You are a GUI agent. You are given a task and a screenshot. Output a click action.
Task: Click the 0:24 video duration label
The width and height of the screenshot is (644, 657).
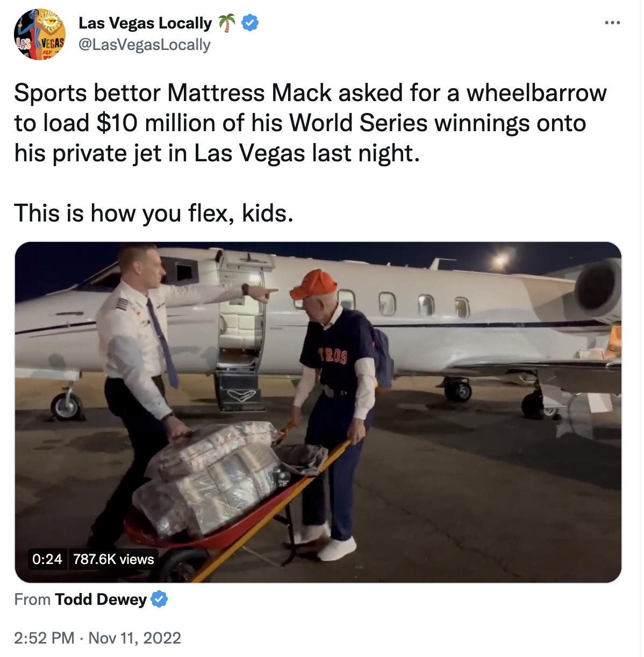(47, 559)
